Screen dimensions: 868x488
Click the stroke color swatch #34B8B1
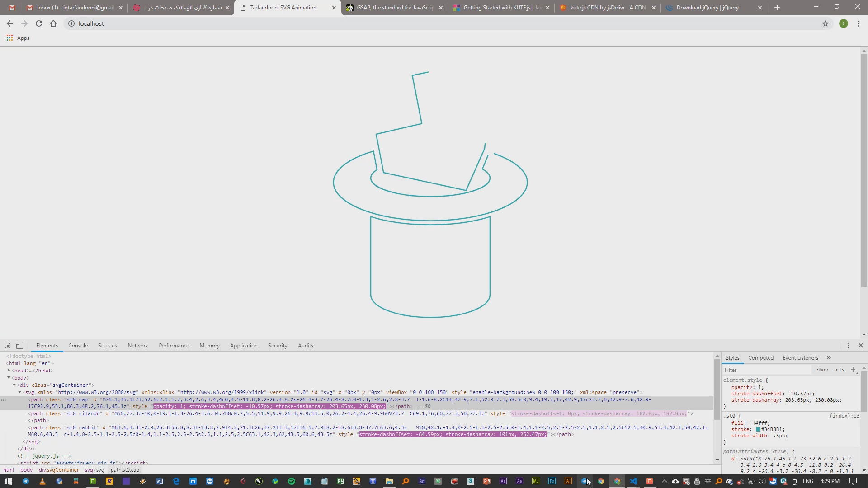758,430
